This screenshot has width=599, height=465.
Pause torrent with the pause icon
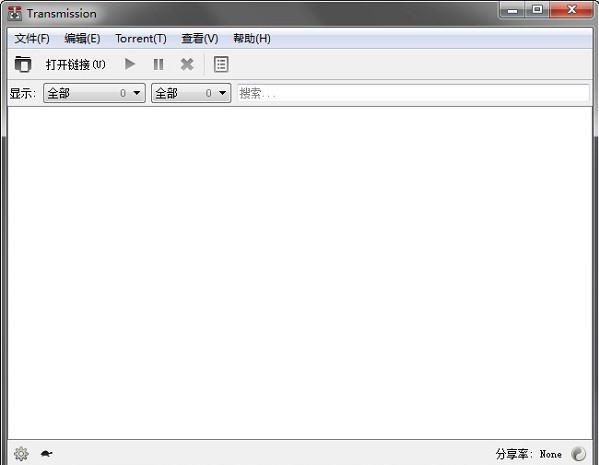click(158, 64)
